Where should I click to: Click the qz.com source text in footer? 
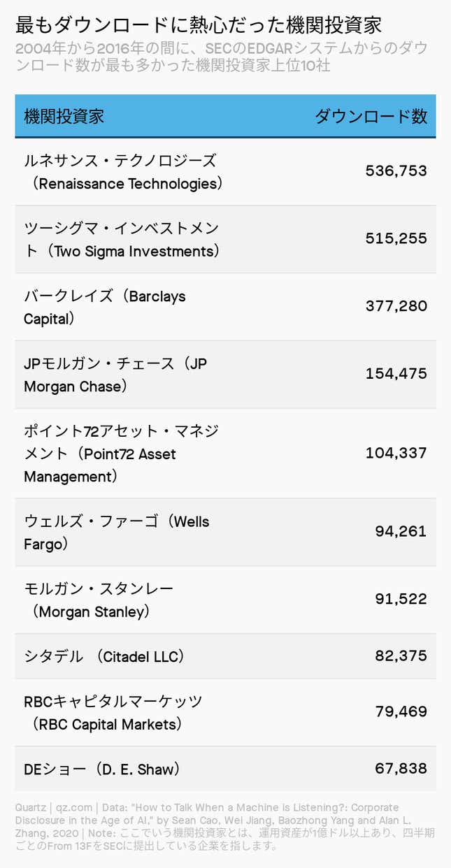77,807
